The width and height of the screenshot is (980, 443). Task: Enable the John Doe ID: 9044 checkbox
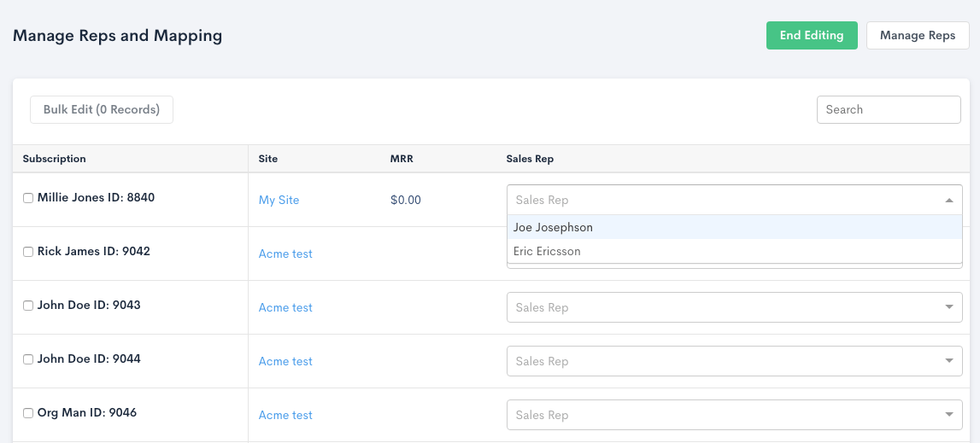pyautogui.click(x=28, y=359)
